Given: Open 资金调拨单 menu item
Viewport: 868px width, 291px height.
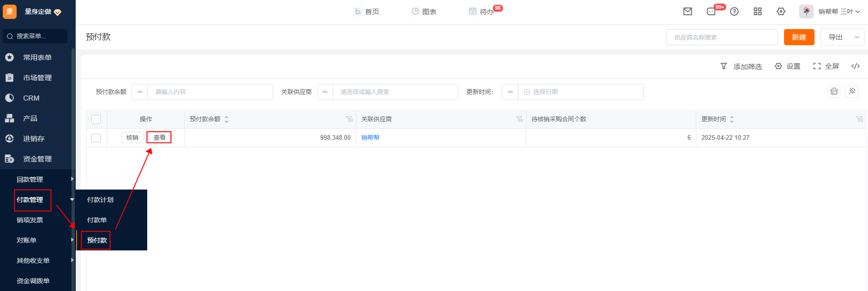Looking at the screenshot, I should pyautogui.click(x=33, y=281).
